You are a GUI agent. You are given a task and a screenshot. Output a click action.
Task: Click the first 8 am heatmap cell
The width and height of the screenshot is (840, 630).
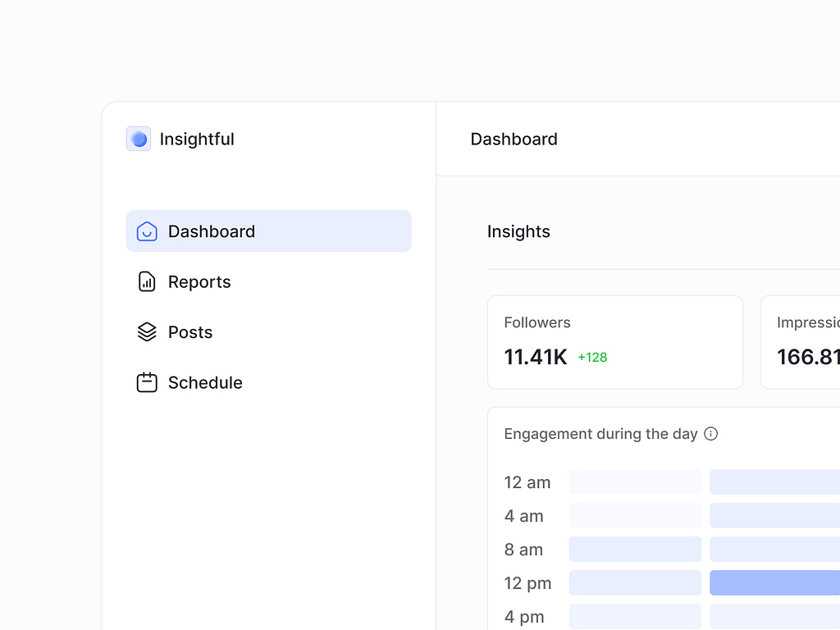click(635, 549)
